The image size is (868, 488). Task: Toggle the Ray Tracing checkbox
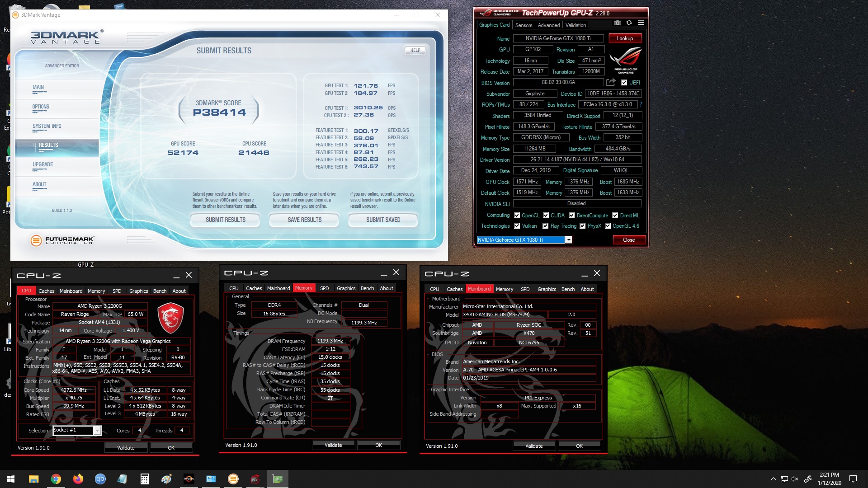545,226
